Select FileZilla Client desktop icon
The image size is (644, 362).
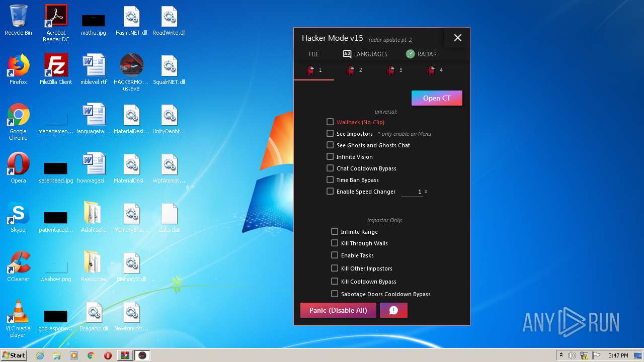click(x=56, y=69)
